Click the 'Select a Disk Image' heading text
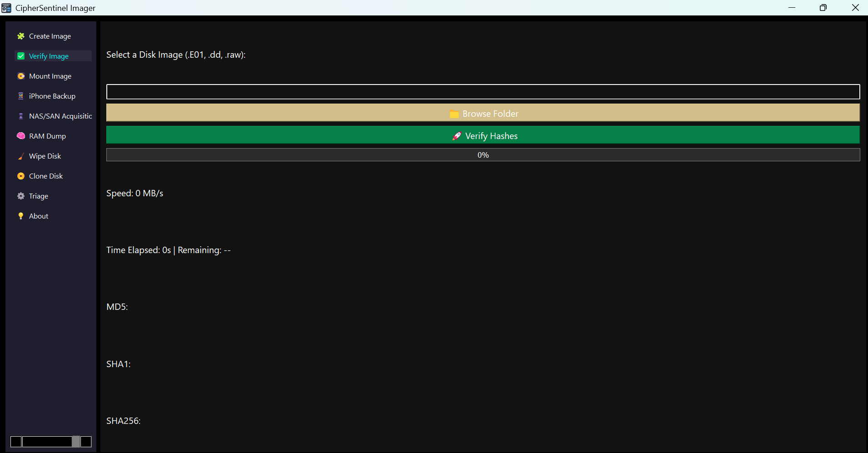 (176, 55)
